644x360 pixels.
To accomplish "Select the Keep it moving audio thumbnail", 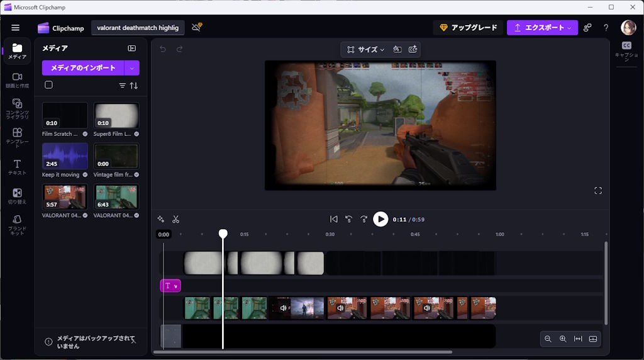I will (x=65, y=156).
